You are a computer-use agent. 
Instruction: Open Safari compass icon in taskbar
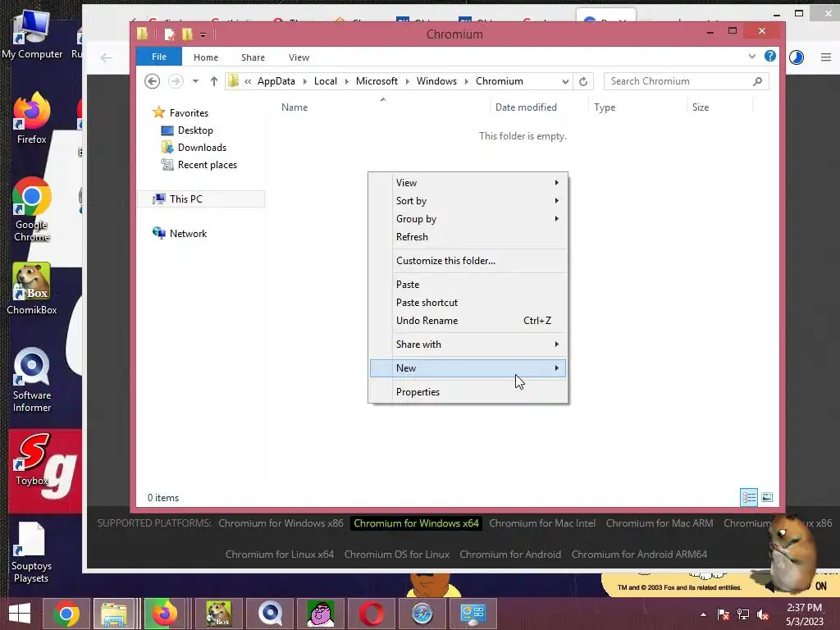(422, 614)
